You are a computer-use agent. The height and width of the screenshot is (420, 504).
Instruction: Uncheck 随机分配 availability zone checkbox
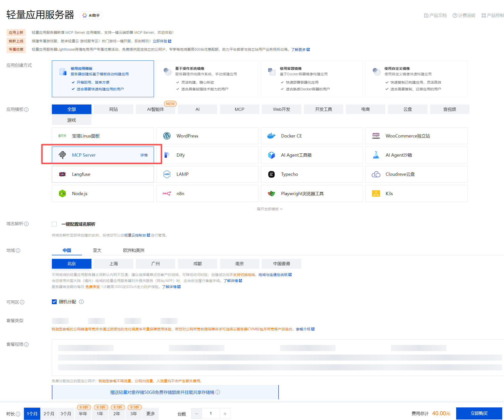tap(54, 302)
